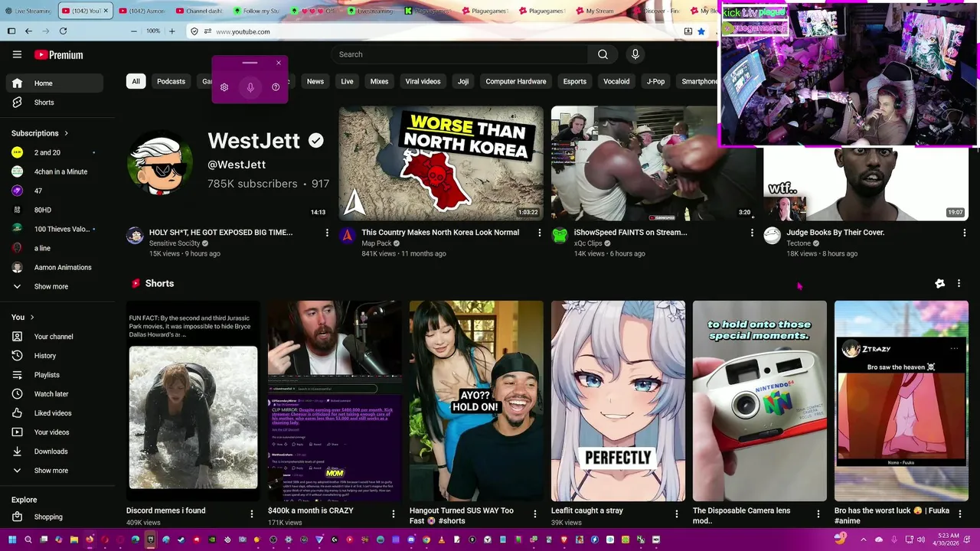Select the All filter chip

click(x=136, y=81)
